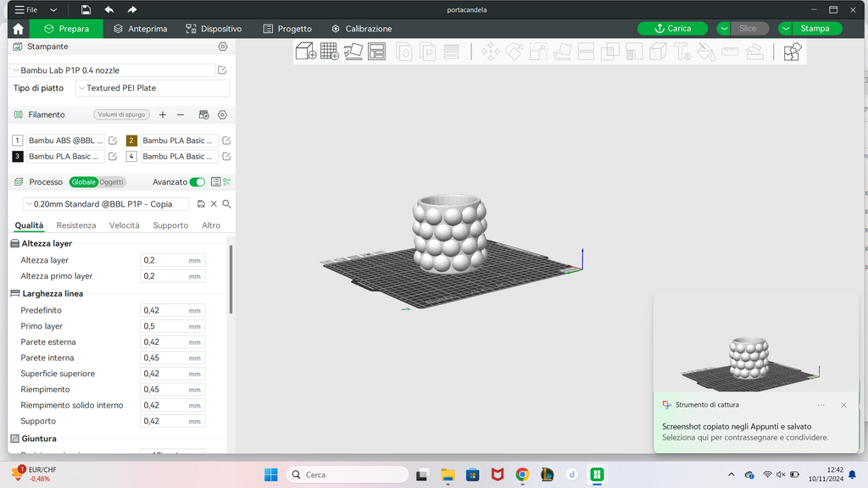
Task: Click the Add cube/object icon
Action: tap(305, 52)
